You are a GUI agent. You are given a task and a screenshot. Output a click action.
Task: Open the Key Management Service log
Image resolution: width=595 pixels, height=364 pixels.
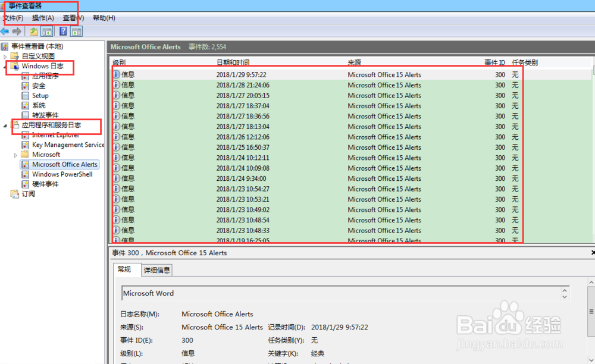[68, 145]
